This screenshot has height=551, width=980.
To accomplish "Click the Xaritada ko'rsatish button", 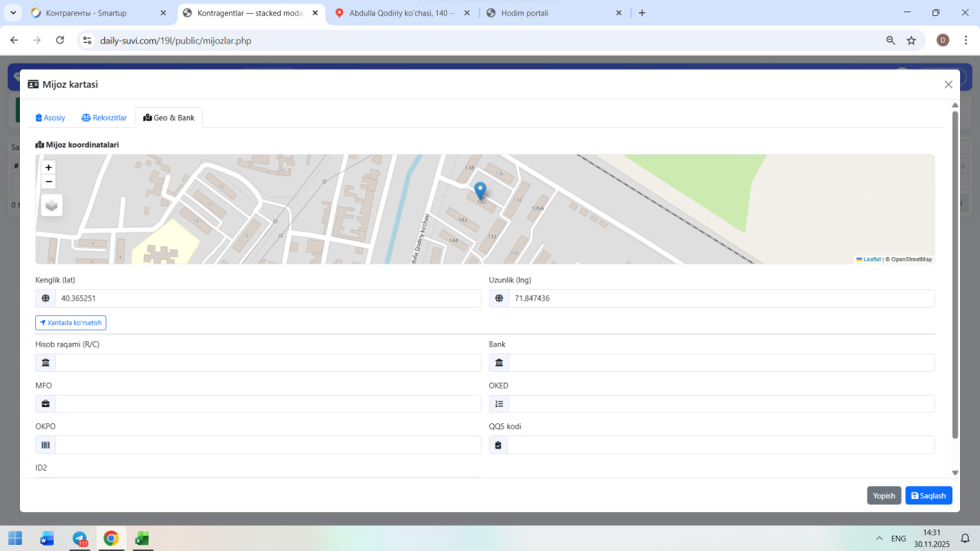I will 70,323.
